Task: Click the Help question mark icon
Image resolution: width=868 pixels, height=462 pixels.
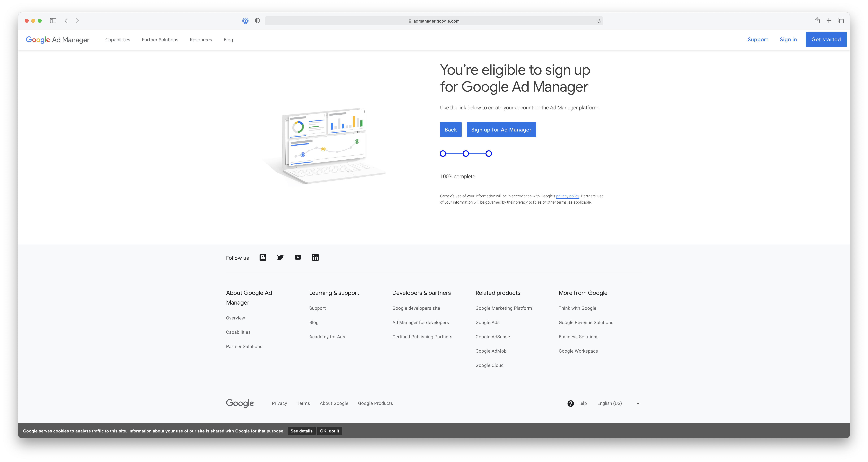Action: (x=570, y=403)
